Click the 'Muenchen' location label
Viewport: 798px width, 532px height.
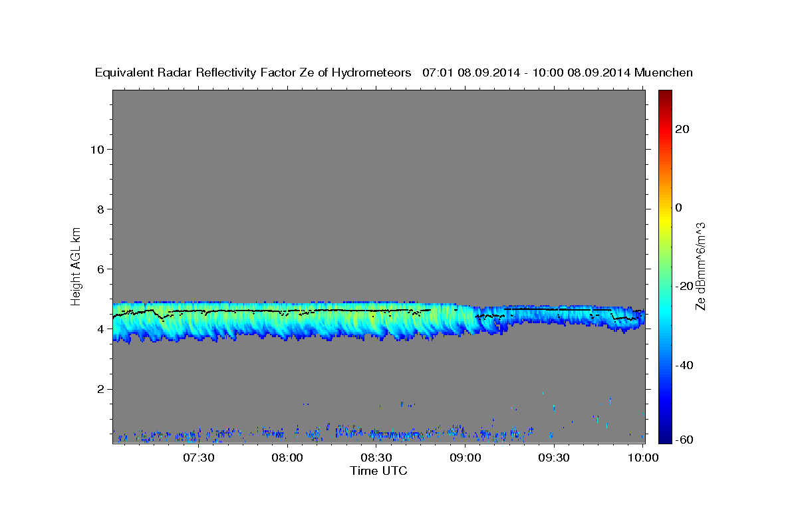pos(664,72)
